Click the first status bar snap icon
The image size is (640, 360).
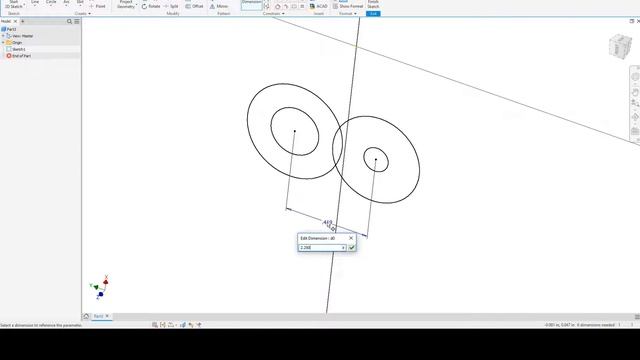(155, 325)
